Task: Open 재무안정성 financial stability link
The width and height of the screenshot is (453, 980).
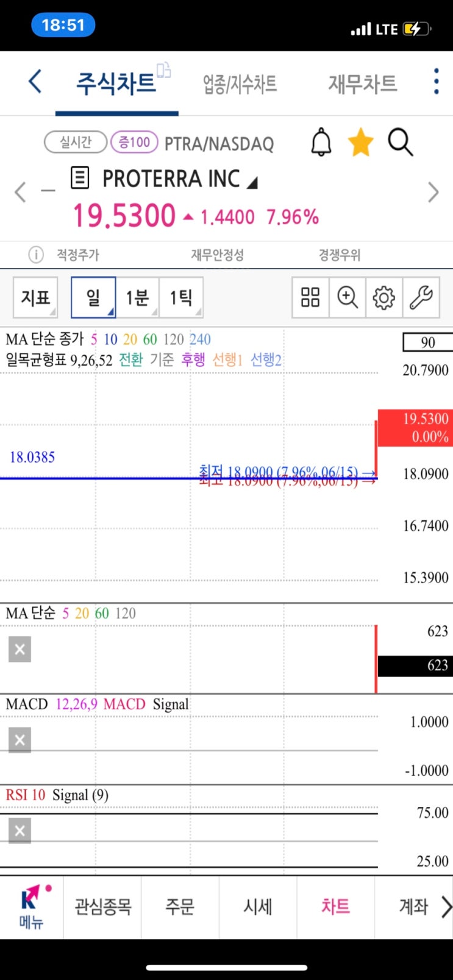Action: click(x=218, y=255)
